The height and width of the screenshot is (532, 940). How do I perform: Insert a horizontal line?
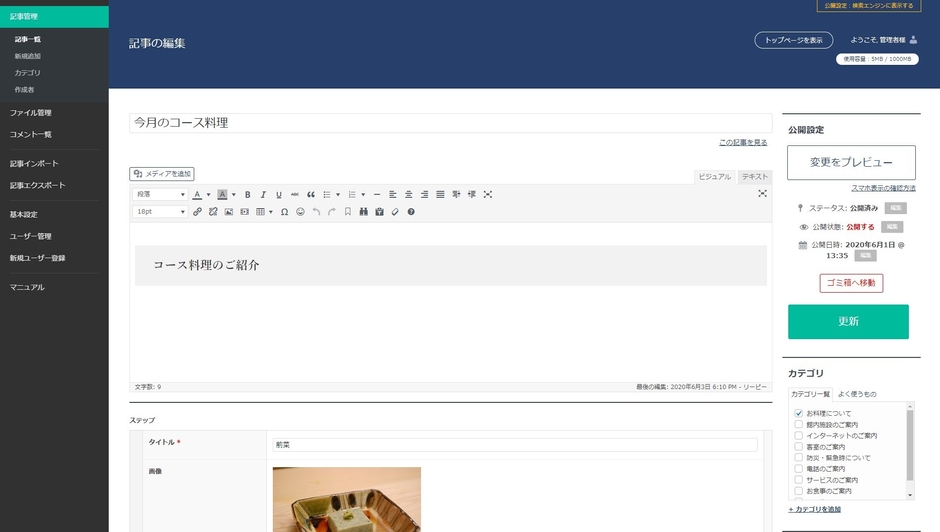click(376, 194)
